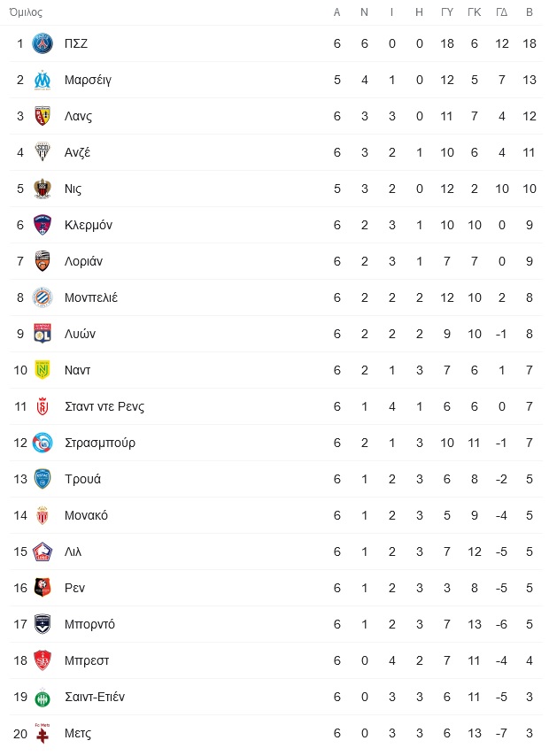Screen dimensions: 549x756
Task: Click the Όμιλος column header
Action: point(26,12)
